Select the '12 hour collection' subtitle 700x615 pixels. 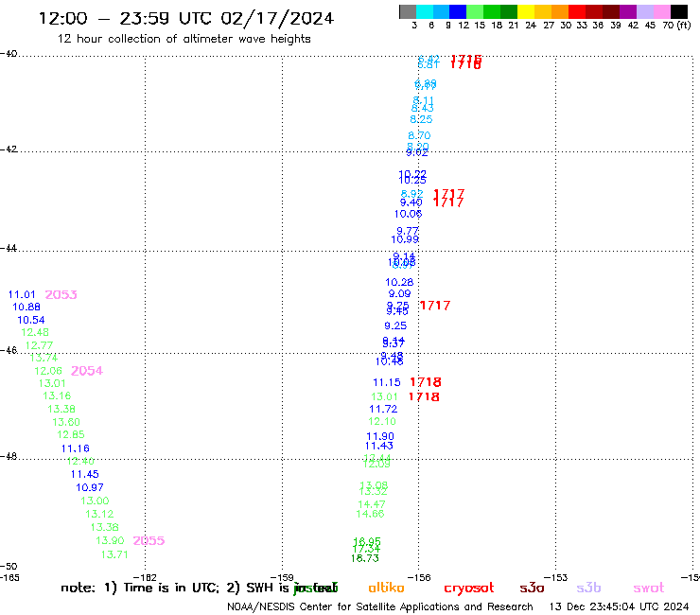184,39
